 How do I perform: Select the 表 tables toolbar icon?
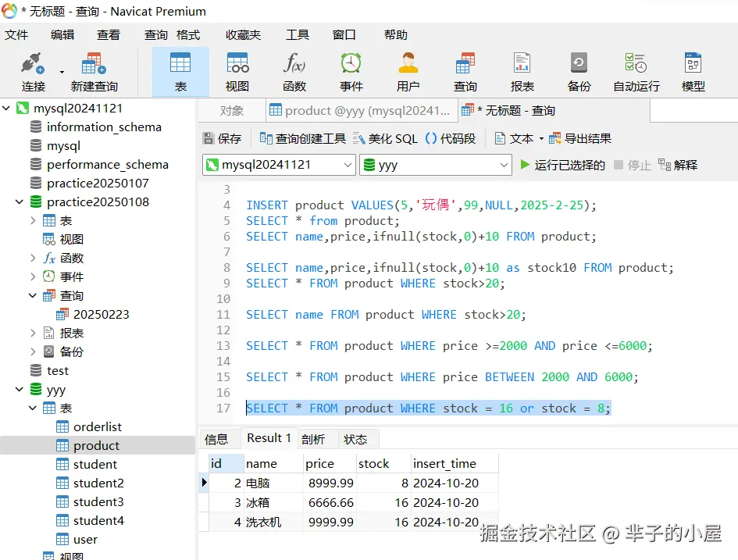[x=180, y=72]
